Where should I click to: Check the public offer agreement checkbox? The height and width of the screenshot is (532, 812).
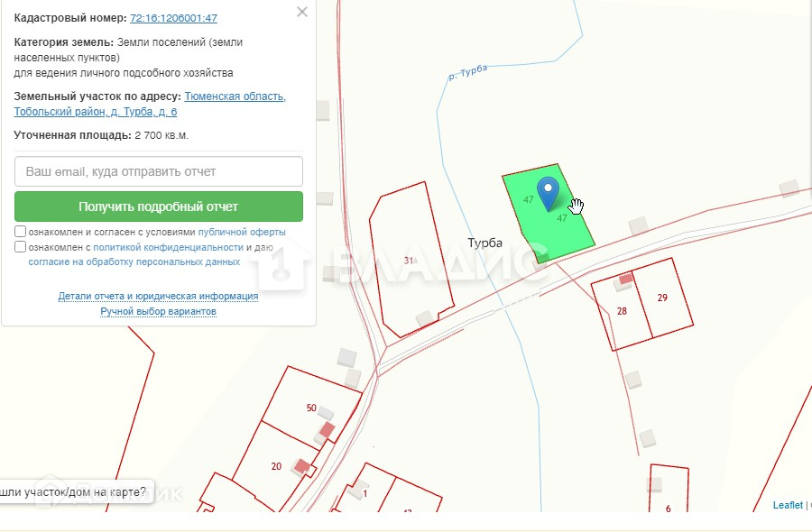click(x=21, y=232)
